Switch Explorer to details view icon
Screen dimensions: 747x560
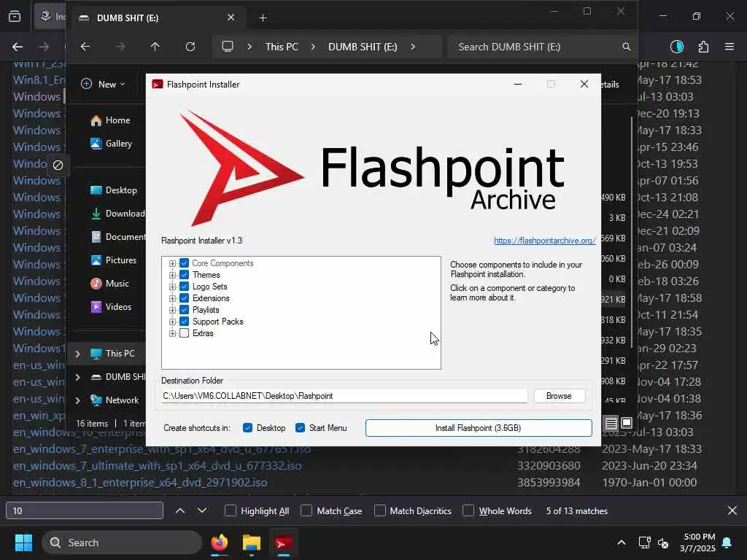click(x=611, y=423)
